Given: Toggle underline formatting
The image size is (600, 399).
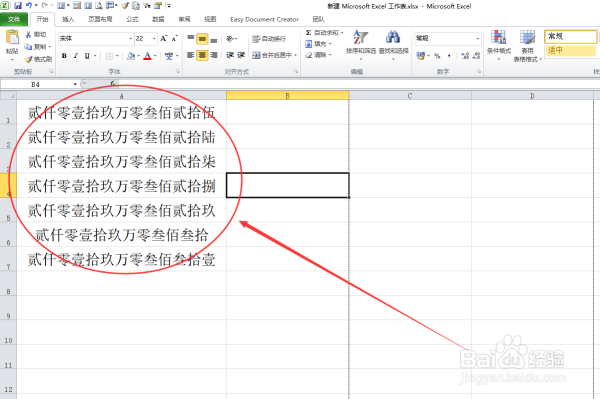Looking at the screenshot, I should (87, 56).
